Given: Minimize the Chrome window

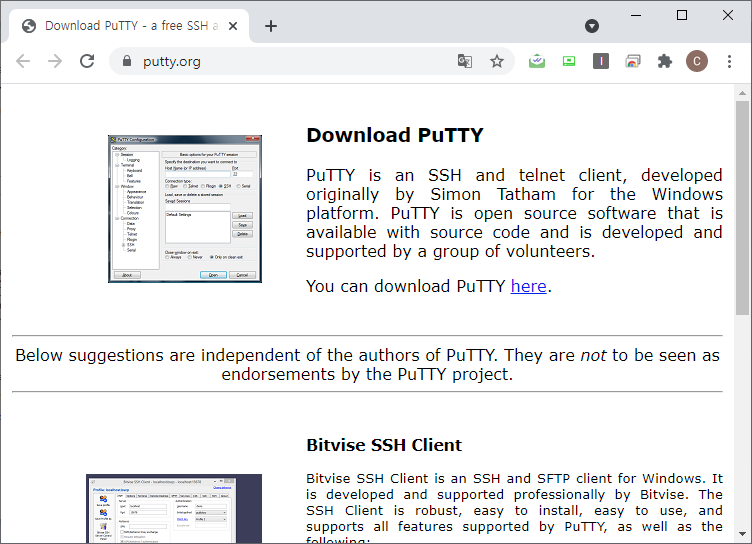Looking at the screenshot, I should click(x=636, y=15).
